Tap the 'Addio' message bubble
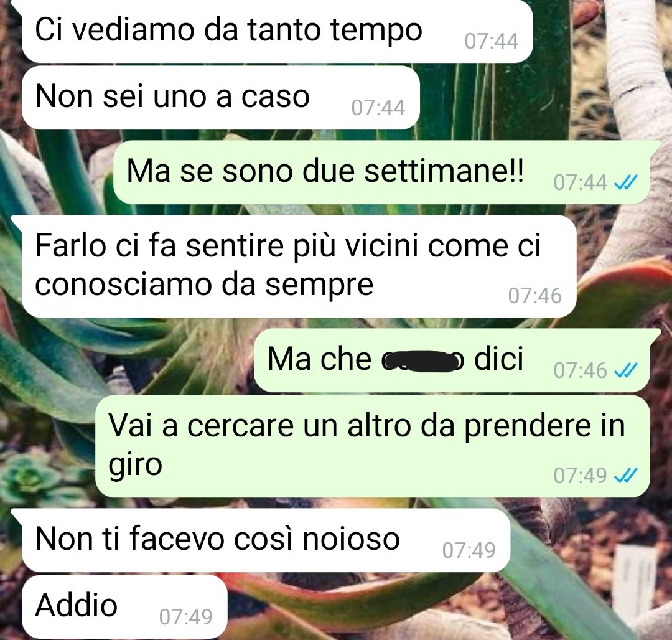The height and width of the screenshot is (640, 672). click(124, 606)
